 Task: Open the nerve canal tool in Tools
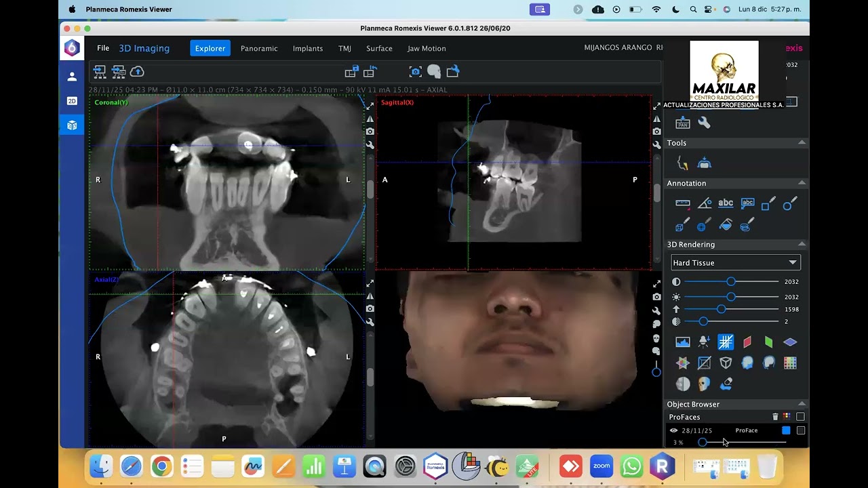[x=683, y=163]
